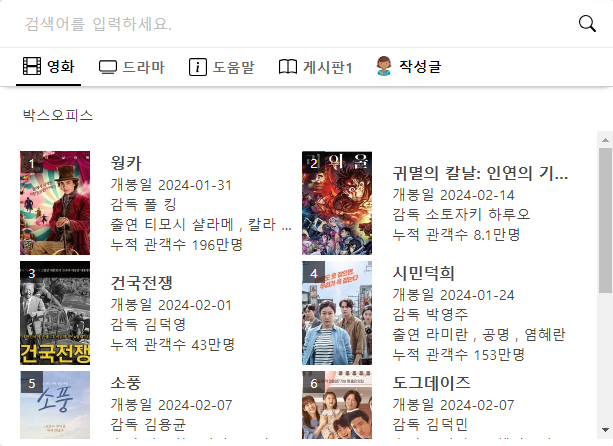Click 감독 김덕민 text
This screenshot has height=446, width=613.
[430, 425]
